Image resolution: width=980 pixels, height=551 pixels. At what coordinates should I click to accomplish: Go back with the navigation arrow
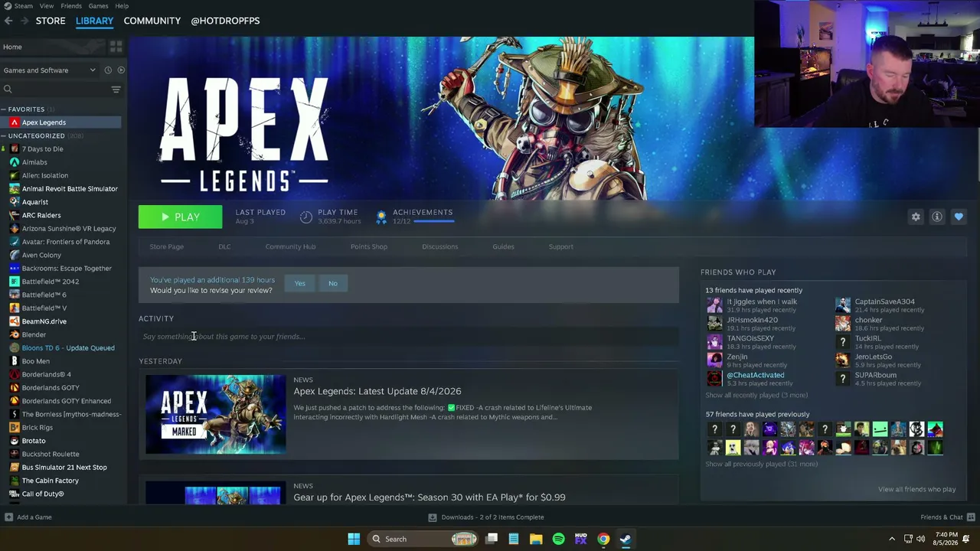tap(8, 21)
